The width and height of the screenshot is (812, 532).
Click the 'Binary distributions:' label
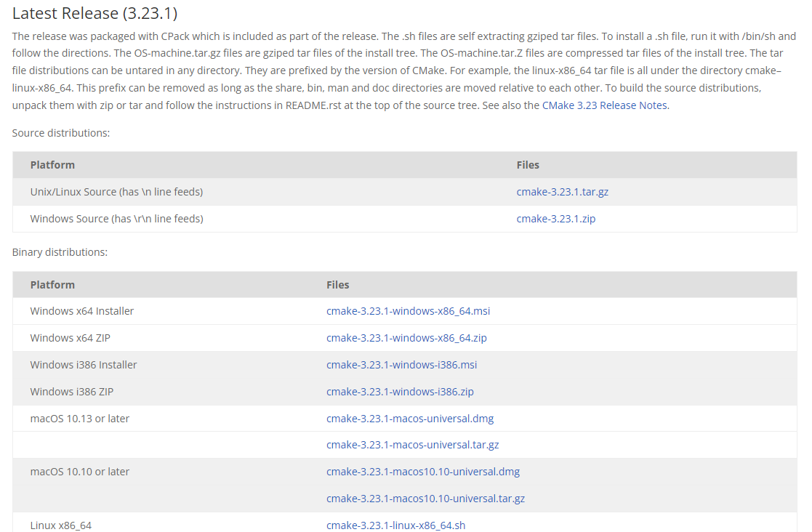60,252
